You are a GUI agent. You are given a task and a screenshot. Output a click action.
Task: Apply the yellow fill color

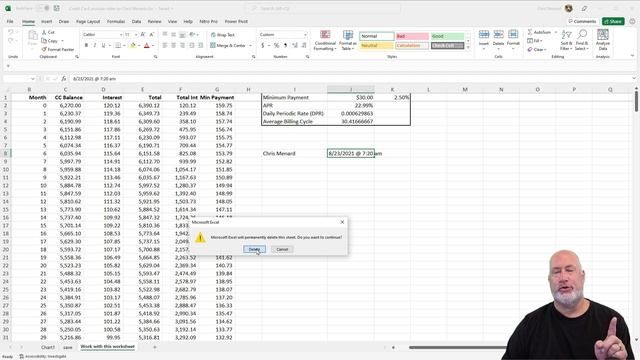(133, 45)
